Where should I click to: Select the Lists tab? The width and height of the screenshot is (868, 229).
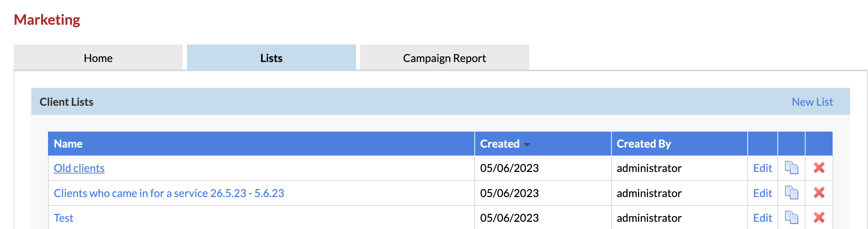271,58
